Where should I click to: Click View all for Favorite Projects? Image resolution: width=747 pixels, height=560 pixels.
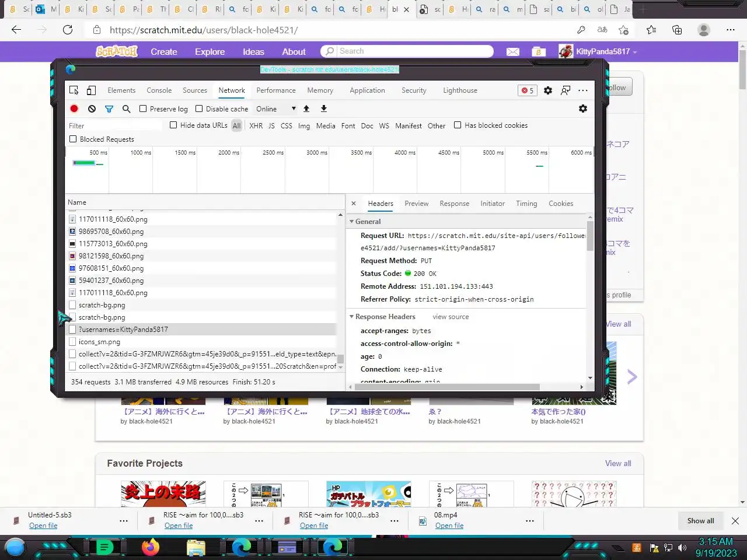(618, 463)
